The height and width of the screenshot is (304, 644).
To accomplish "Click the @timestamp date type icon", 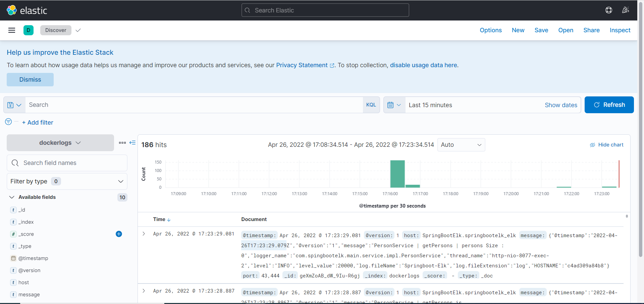I will (x=13, y=258).
